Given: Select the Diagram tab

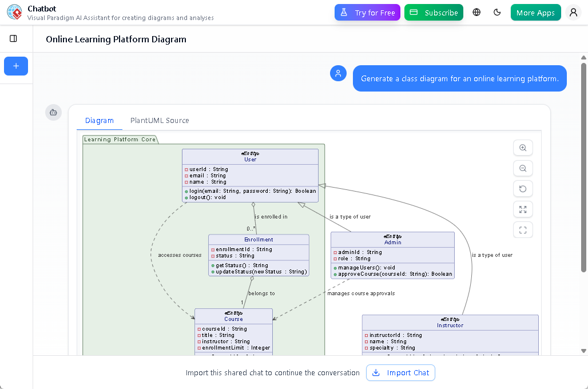Looking at the screenshot, I should click(100, 121).
